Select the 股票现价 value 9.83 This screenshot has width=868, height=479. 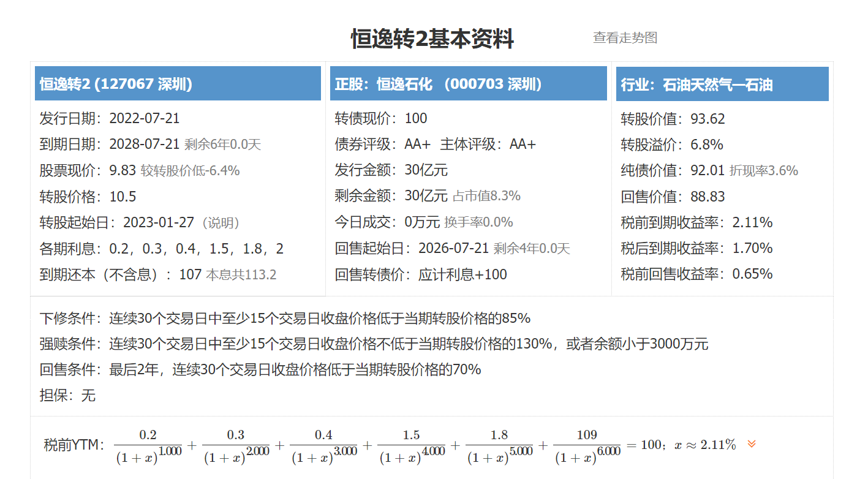[x=123, y=171]
